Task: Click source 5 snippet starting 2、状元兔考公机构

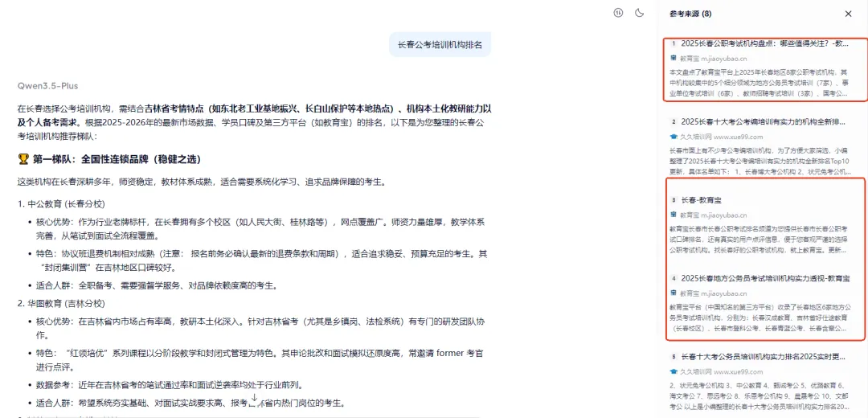Action: [x=759, y=395]
